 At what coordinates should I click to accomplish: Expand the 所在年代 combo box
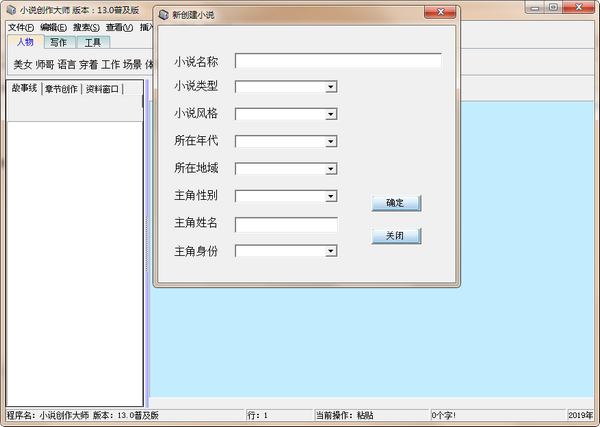331,142
